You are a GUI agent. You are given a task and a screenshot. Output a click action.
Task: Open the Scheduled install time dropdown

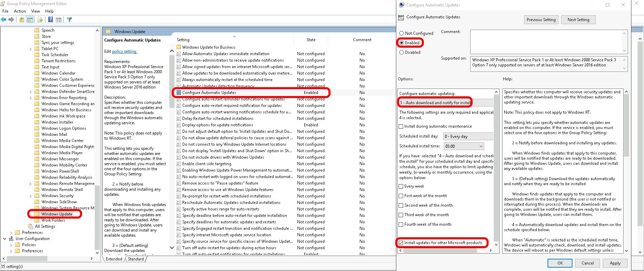[464, 146]
